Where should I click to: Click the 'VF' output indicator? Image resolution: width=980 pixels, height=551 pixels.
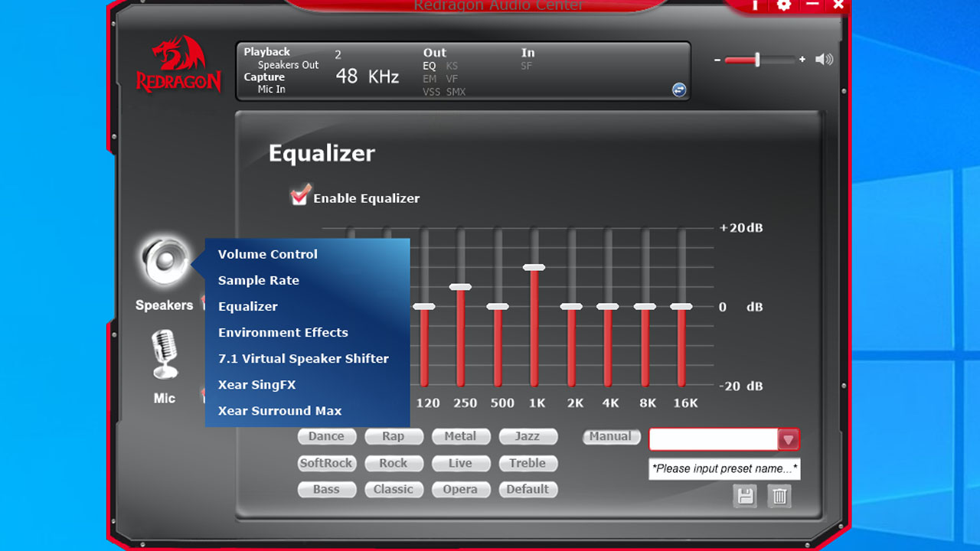coord(452,79)
